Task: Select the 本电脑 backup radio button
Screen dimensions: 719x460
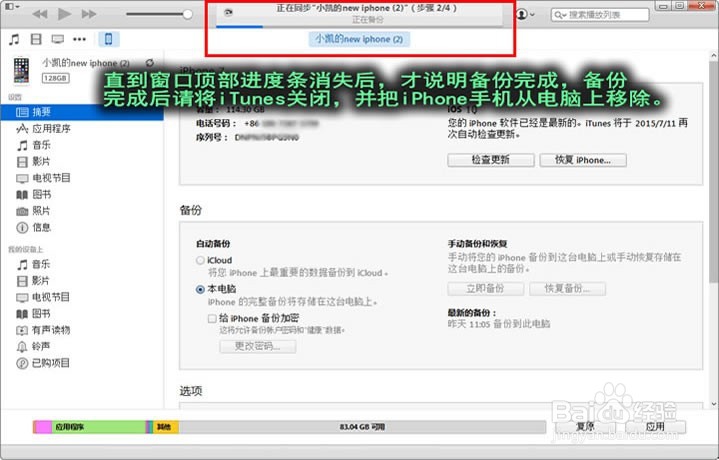Action: tap(200, 289)
